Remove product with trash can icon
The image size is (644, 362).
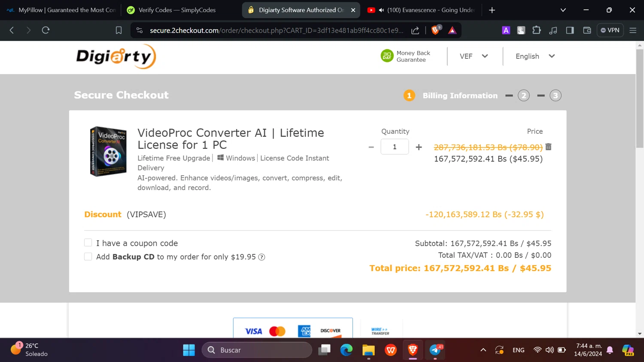click(x=548, y=147)
